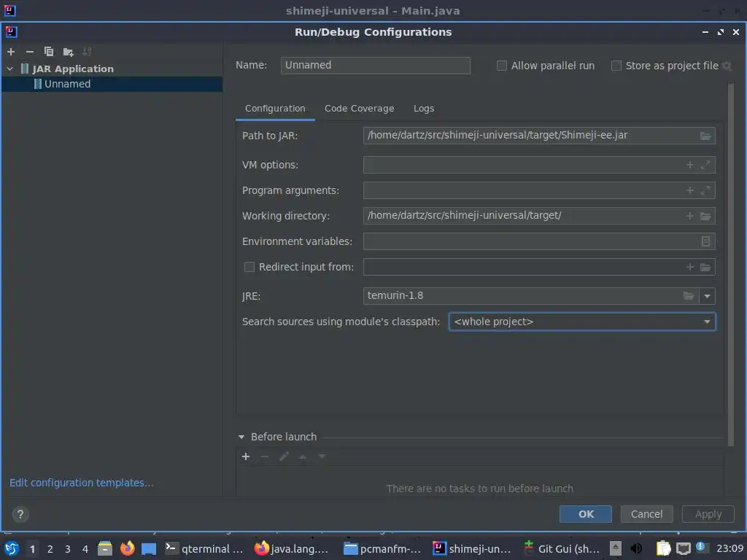Open the volume control in system tray
The width and height of the screenshot is (747, 560).
[636, 548]
